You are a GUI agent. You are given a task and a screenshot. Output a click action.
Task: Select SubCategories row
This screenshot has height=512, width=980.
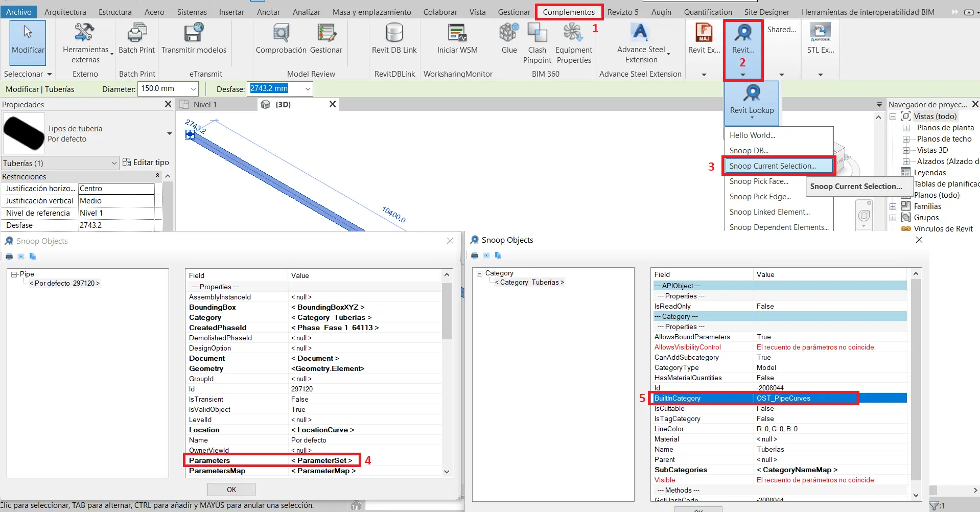[780, 470]
